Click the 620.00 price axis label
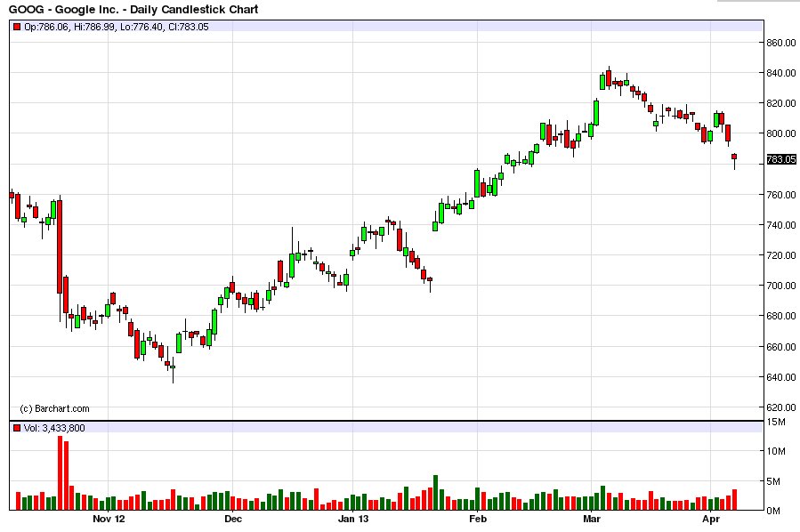800x532 pixels. coord(781,407)
